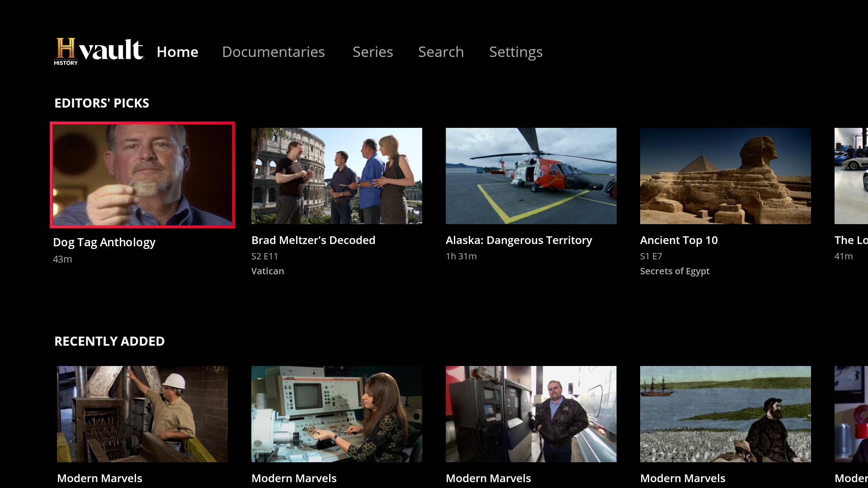
Task: Open the Settings menu item
Action: pos(515,52)
